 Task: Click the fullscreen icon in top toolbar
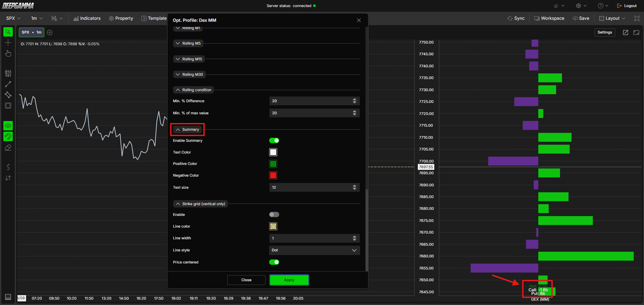pos(637,18)
